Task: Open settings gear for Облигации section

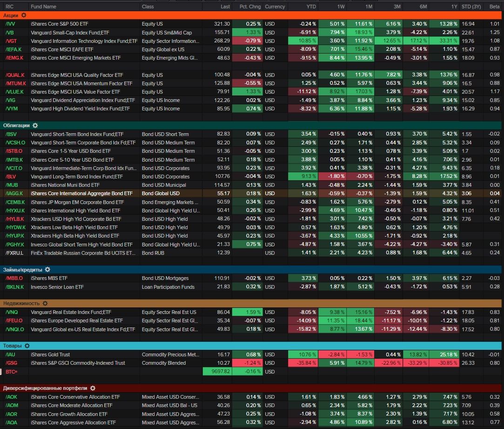Action: tap(35, 125)
